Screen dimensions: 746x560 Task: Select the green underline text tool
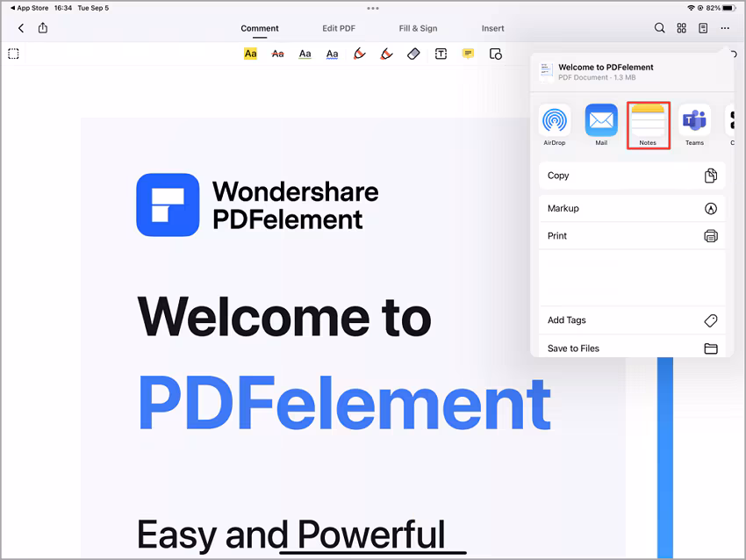pos(305,54)
